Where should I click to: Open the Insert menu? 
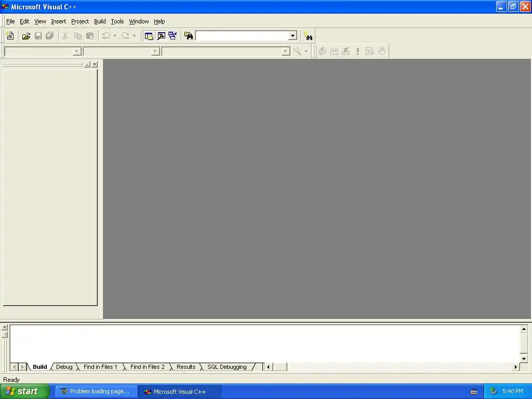point(58,21)
